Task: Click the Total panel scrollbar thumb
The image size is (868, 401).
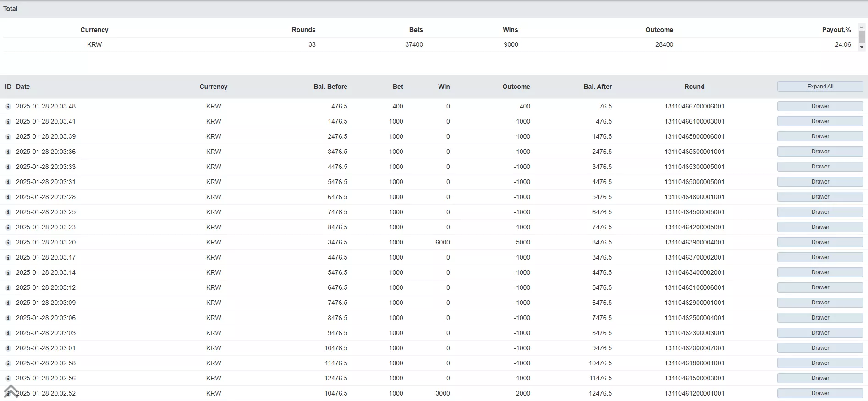Action: click(x=862, y=37)
